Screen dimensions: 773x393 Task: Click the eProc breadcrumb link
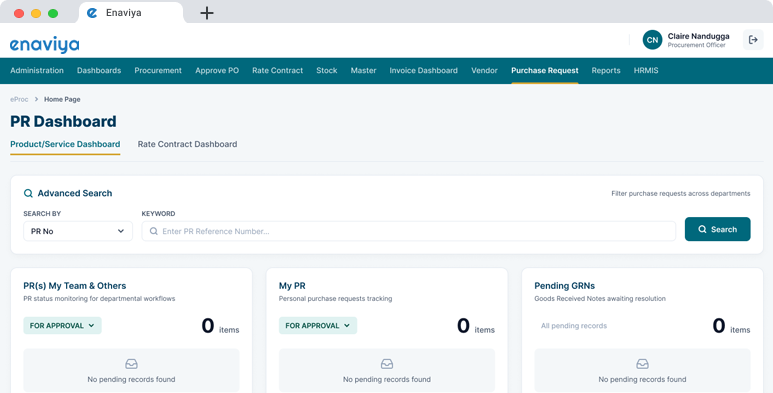(19, 99)
